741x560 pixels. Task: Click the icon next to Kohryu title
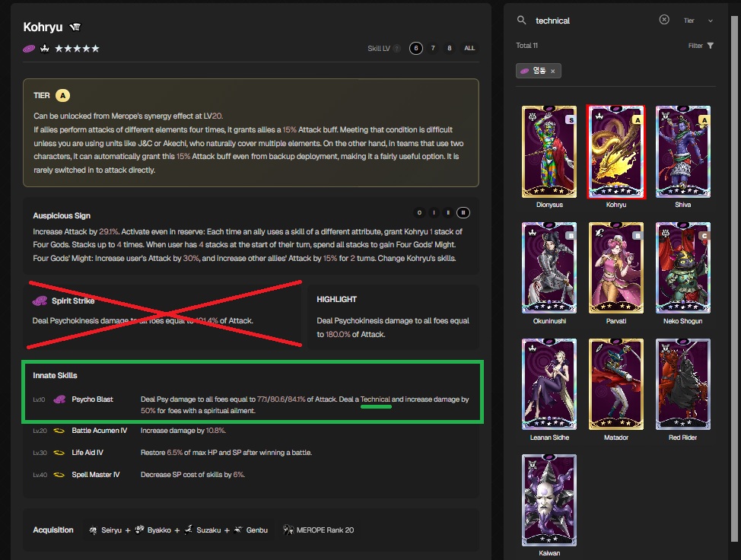click(75, 27)
